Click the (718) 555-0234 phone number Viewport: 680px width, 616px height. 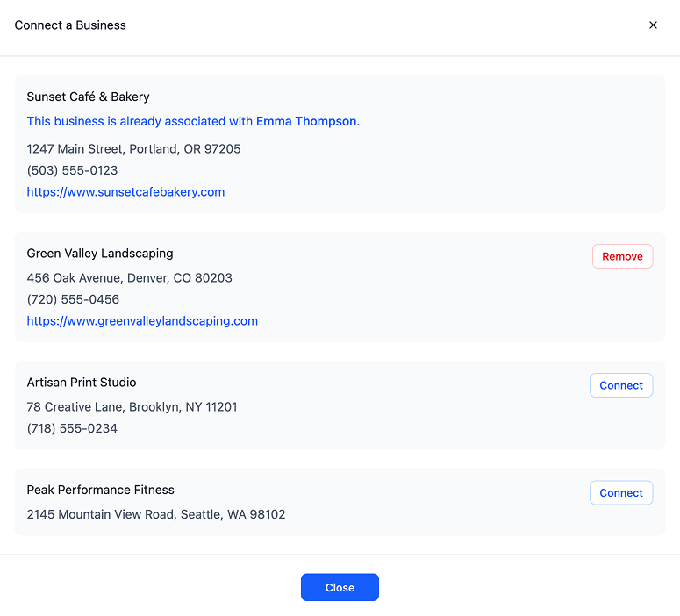pyautogui.click(x=72, y=428)
